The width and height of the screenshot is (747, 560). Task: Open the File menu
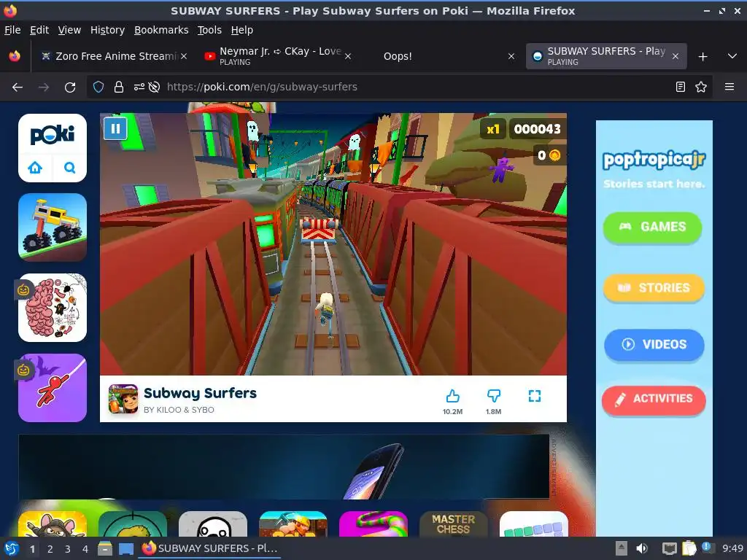(12, 30)
